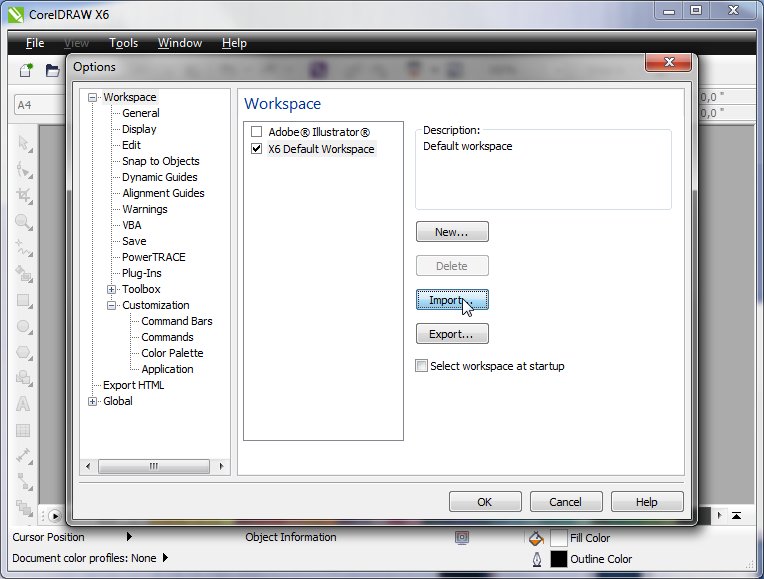Select the Text tool in the toolbox

pyautogui.click(x=23, y=404)
